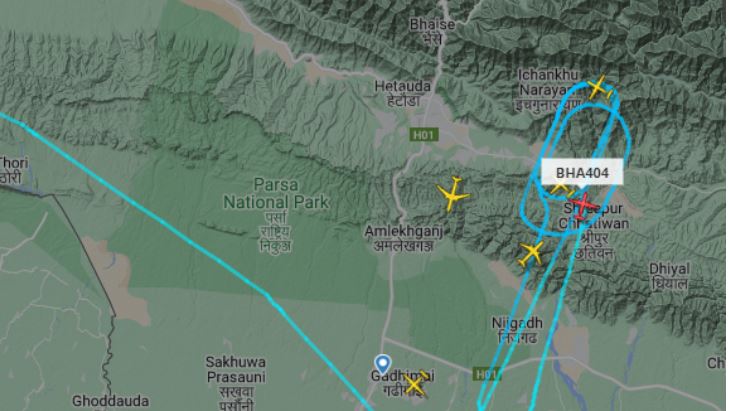The width and height of the screenshot is (729, 411).
Task: Open the BHA404 flight callsign label
Action: pyautogui.click(x=582, y=172)
